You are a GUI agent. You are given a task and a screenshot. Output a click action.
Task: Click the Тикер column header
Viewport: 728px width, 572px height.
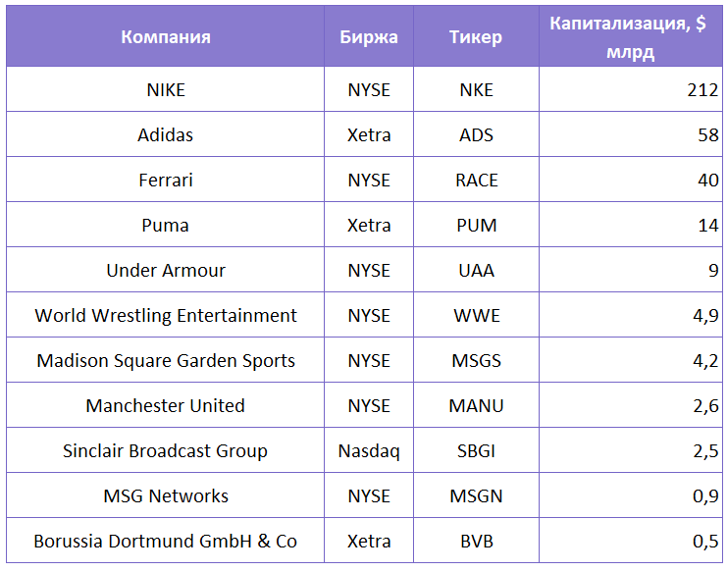tap(476, 36)
